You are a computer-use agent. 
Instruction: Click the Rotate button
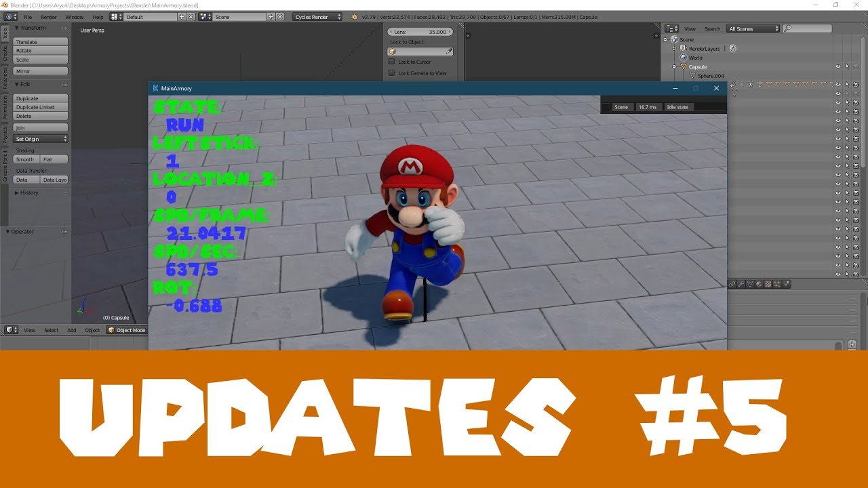coord(41,51)
